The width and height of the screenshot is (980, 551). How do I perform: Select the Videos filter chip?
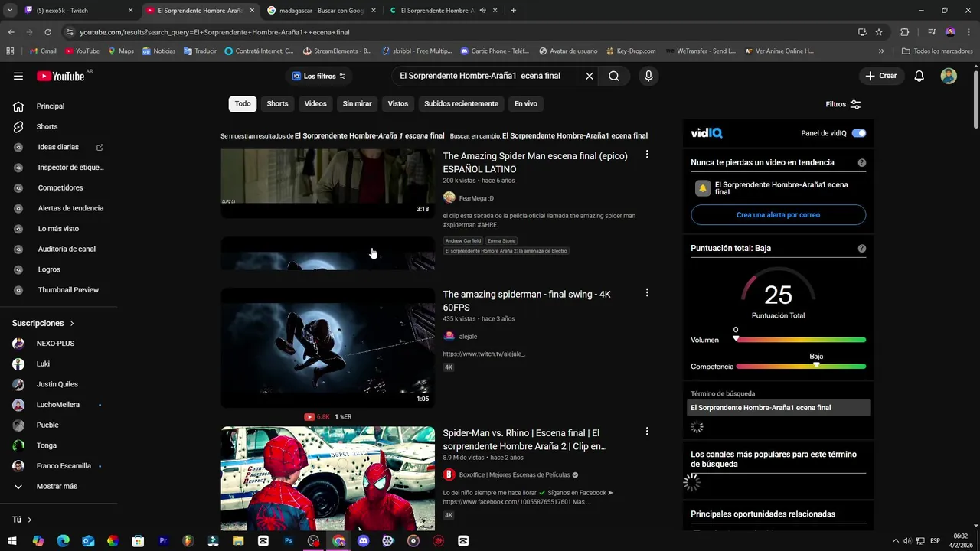pyautogui.click(x=315, y=104)
